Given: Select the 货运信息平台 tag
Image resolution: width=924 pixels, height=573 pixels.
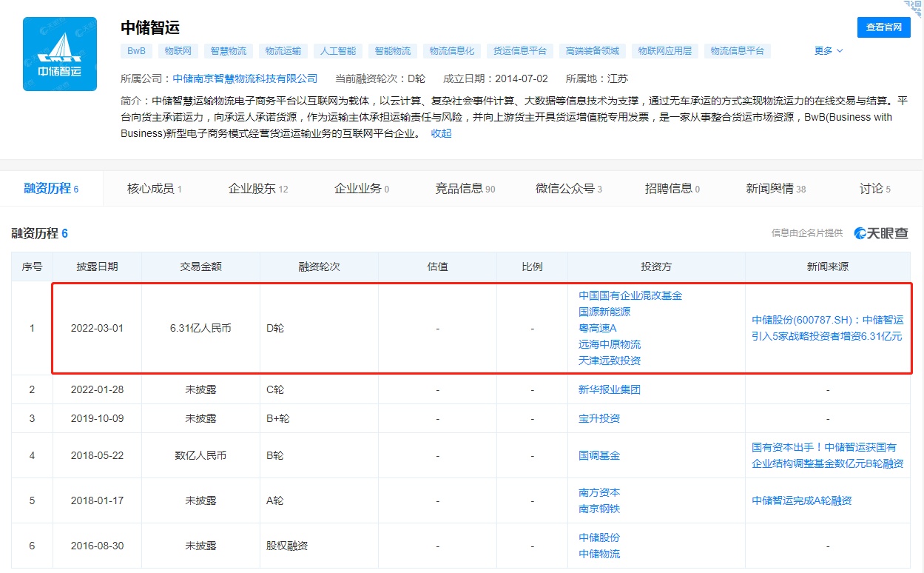Looking at the screenshot, I should (520, 51).
